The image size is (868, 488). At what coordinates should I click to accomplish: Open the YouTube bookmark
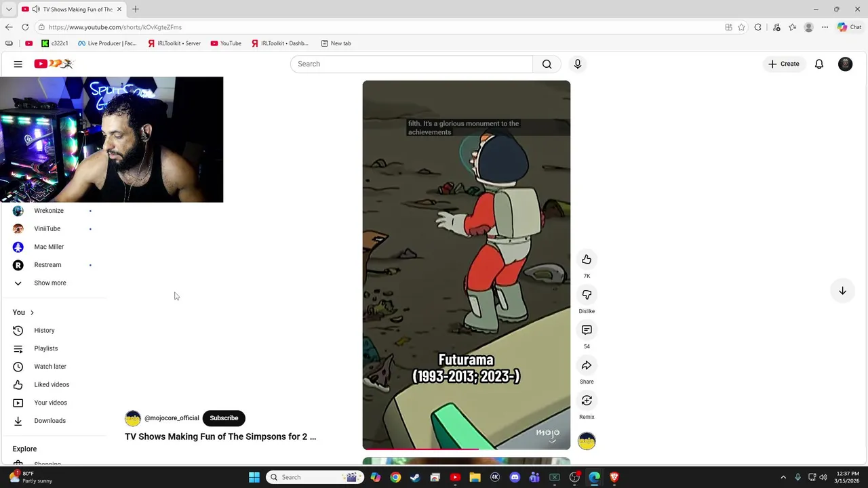tap(226, 43)
